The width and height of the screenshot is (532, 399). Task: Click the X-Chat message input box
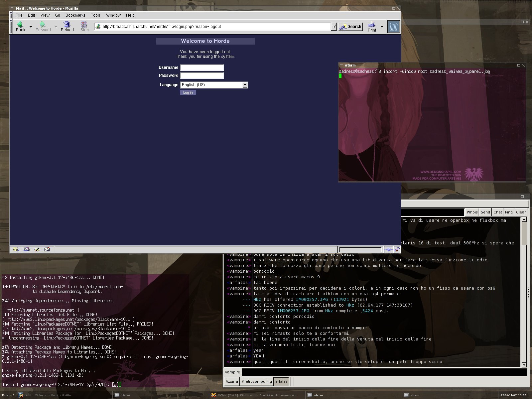click(x=384, y=372)
